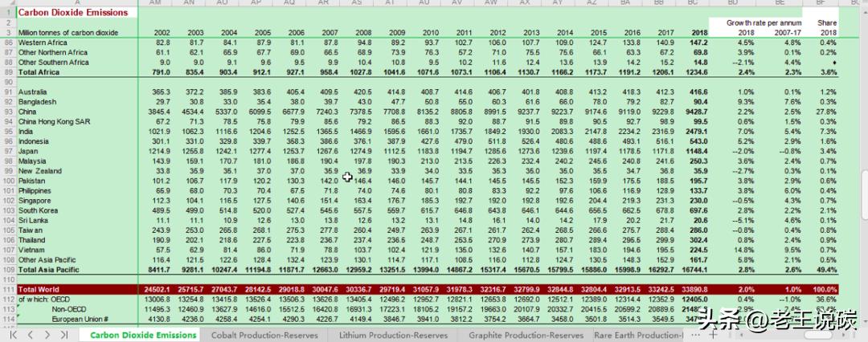The height and width of the screenshot is (342, 868).
Task: Select Total World 2002 value 24502.1
Action: (155, 290)
